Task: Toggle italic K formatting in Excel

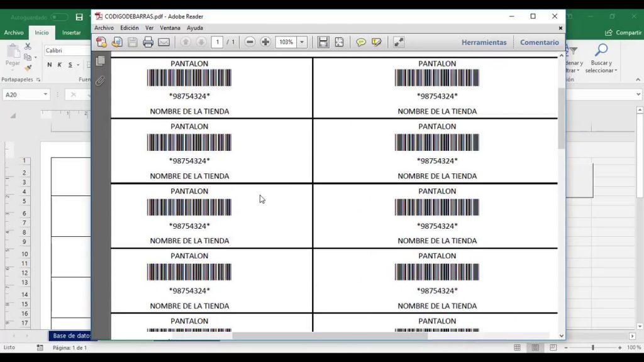Action: (60, 65)
